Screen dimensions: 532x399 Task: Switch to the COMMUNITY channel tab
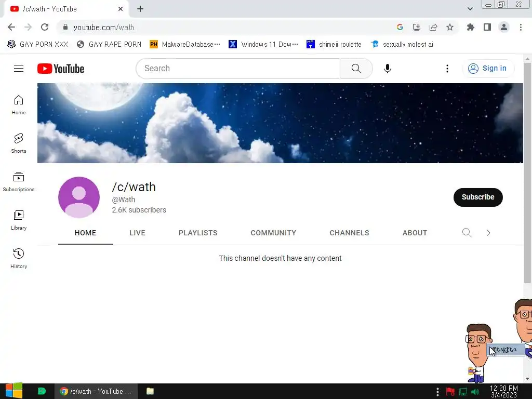(273, 233)
